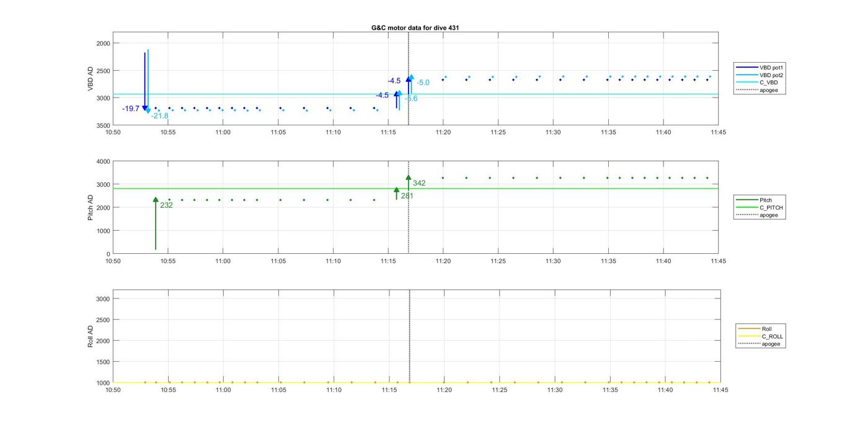Click the yellow C_ROLL legend line sample
Viewport: 868px width, 430px height.
click(x=748, y=336)
